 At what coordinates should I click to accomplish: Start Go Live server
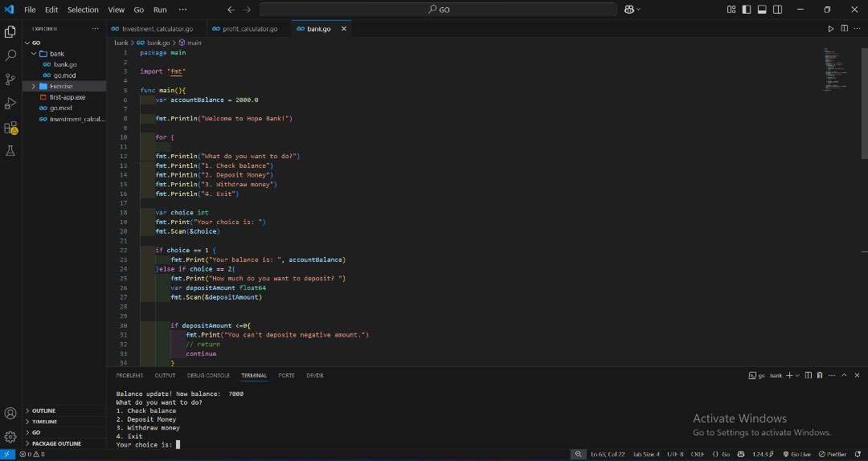pos(796,455)
